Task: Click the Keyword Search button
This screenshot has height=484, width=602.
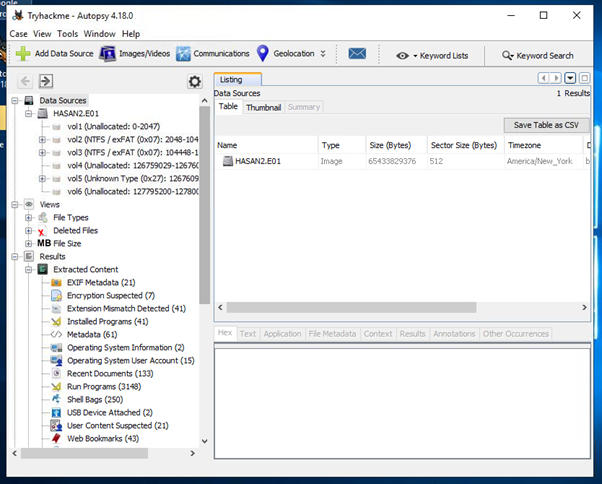Action: point(538,55)
